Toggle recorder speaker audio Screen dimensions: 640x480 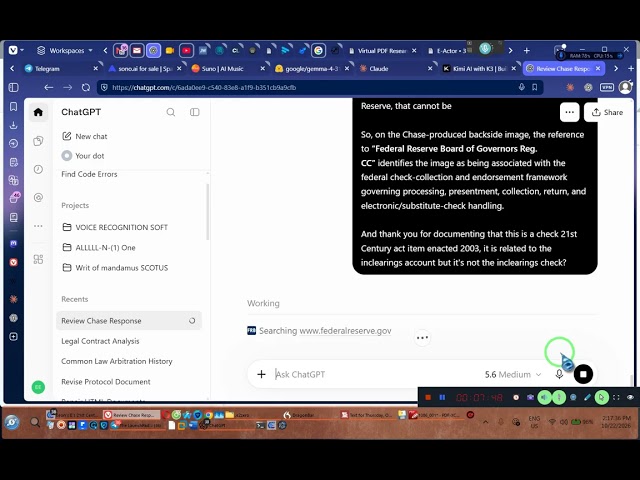tap(544, 397)
